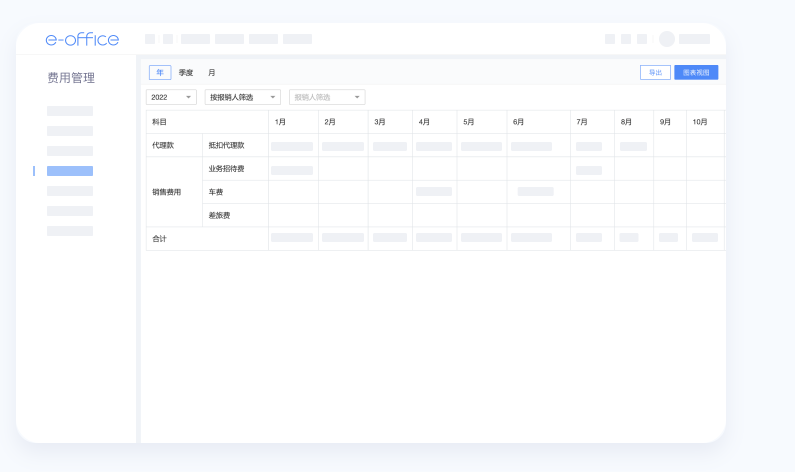Select the 业务招待费 row label
Viewport: 795px width, 472px height.
(226, 169)
